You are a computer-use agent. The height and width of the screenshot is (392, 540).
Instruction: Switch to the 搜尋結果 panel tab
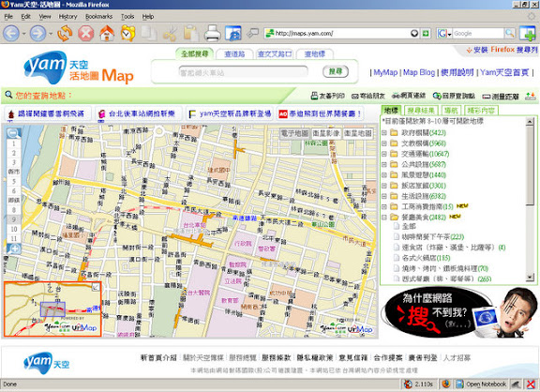point(421,111)
